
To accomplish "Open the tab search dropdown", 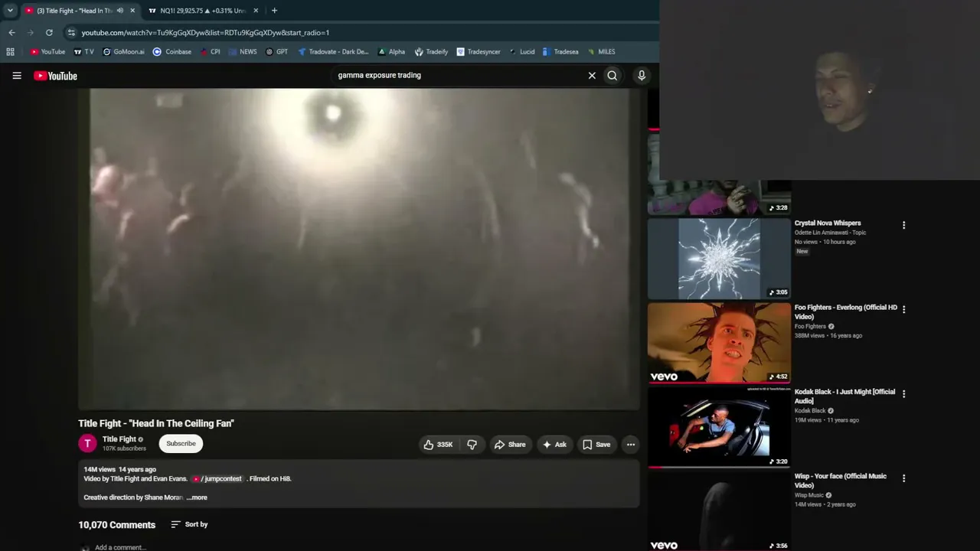I will point(10,11).
